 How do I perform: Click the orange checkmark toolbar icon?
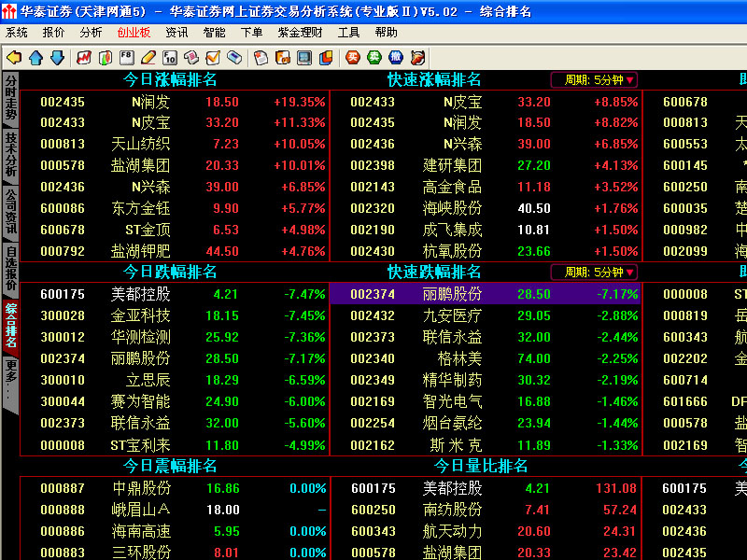[x=213, y=58]
